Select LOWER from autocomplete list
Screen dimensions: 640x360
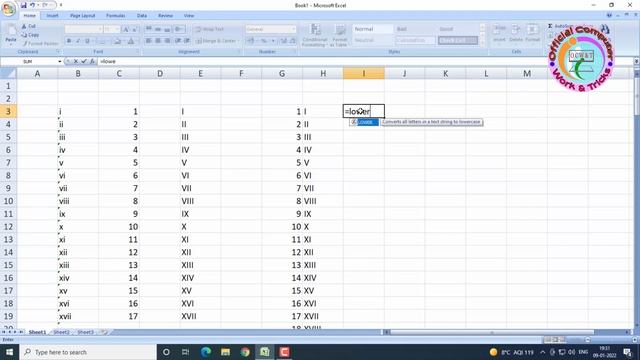(x=364, y=122)
